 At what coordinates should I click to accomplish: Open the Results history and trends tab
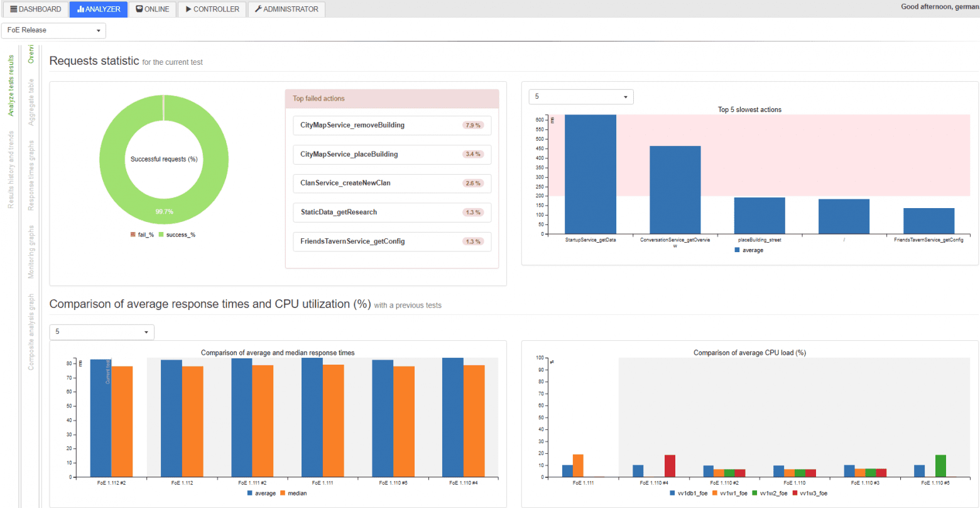pos(11,170)
